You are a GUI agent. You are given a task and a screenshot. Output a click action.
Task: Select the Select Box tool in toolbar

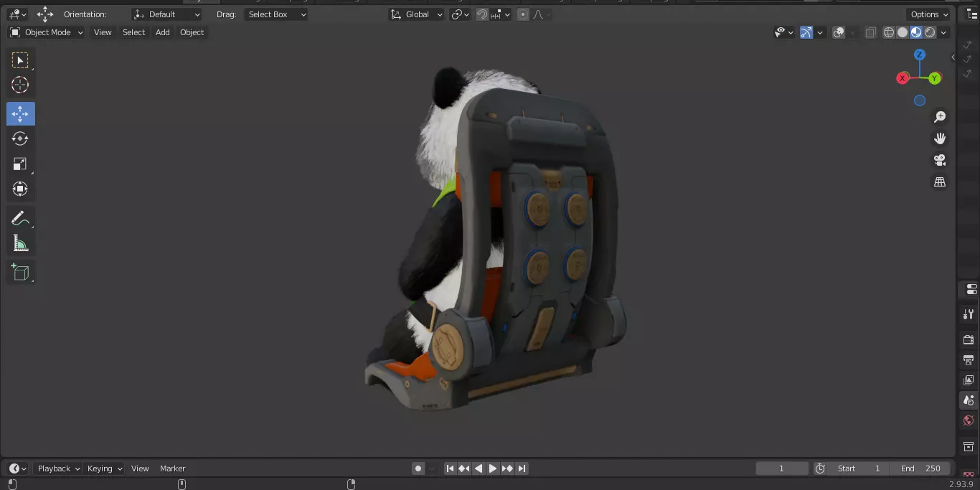[x=20, y=60]
